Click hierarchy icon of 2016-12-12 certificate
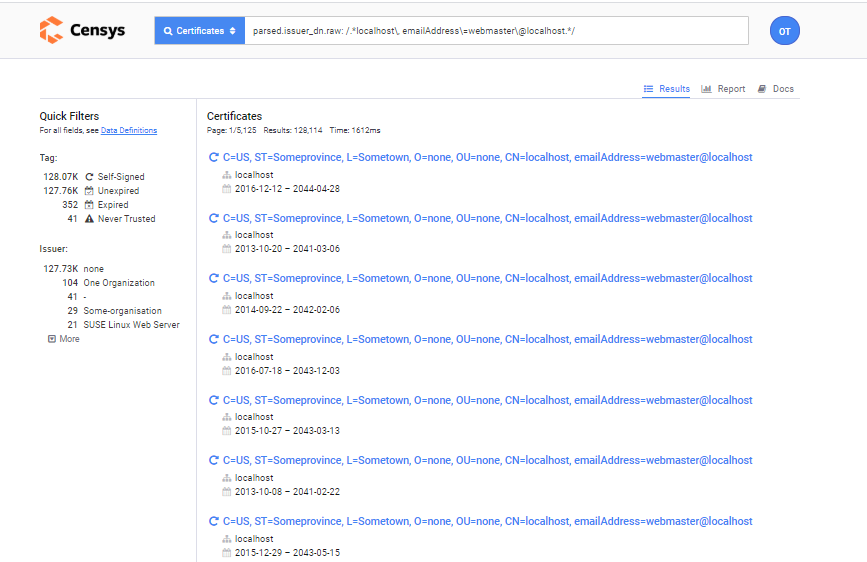 tap(227, 175)
